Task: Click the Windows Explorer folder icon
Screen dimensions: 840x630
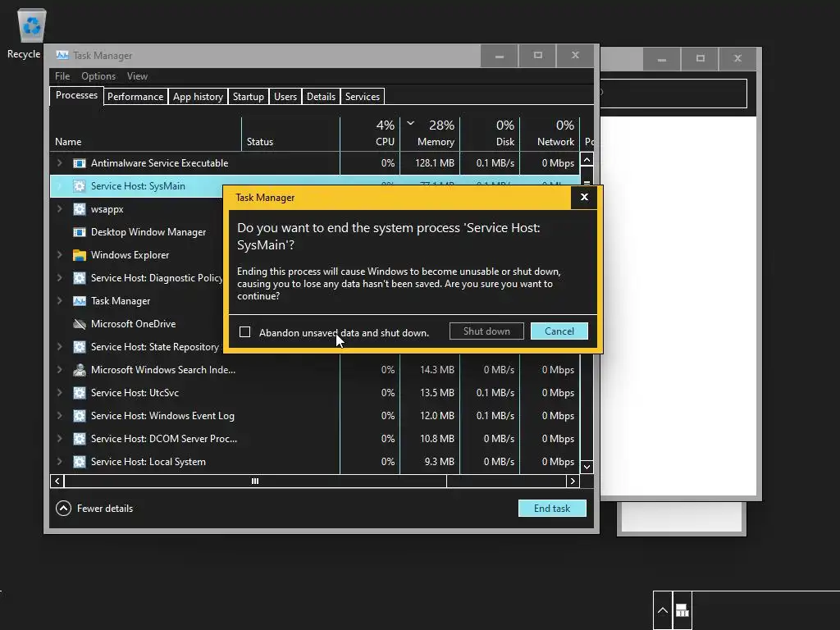Action: pyautogui.click(x=80, y=255)
